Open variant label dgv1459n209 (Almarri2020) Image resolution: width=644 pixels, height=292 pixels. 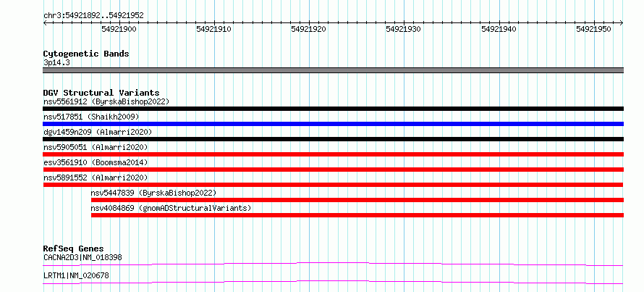tap(98, 132)
